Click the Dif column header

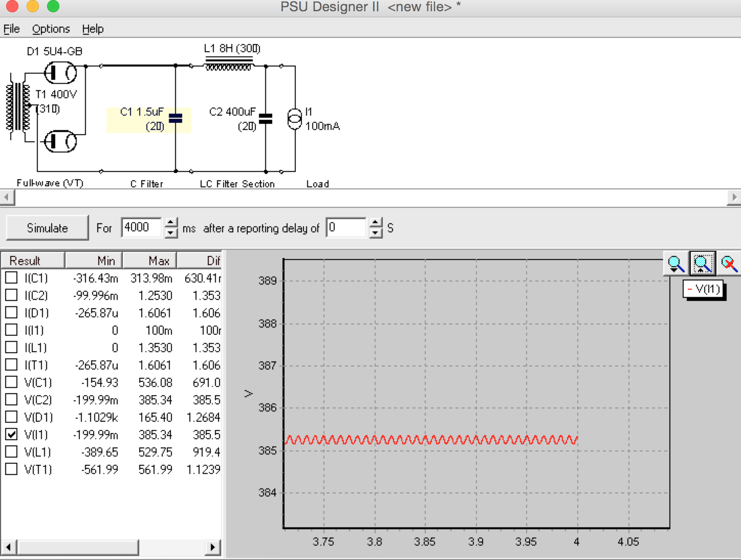click(199, 261)
